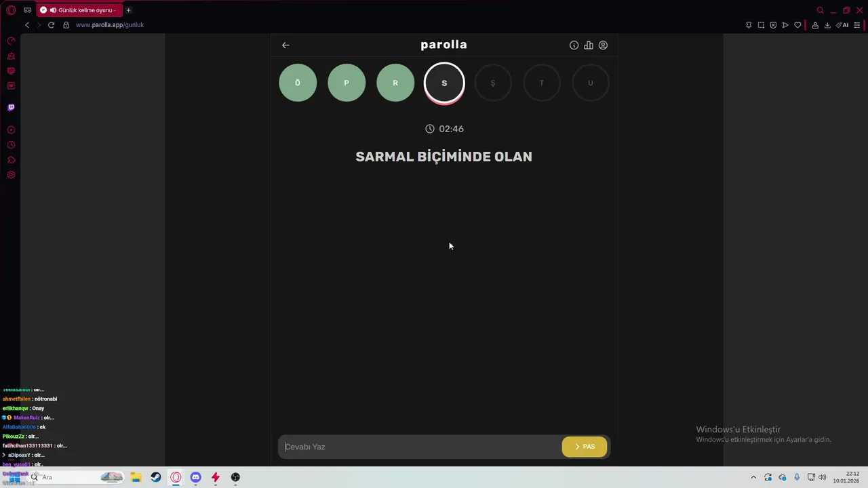This screenshot has height=488, width=868.
Task: Select the dimmed Ş letter circle
Action: click(493, 83)
